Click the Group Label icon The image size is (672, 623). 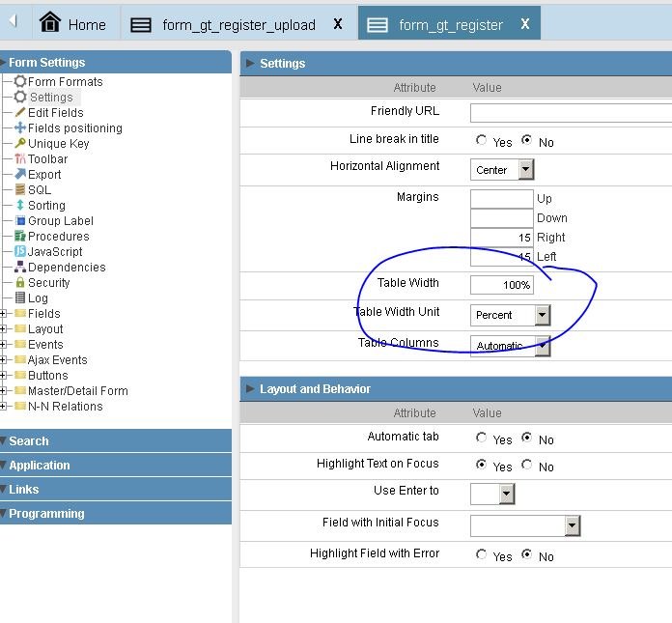click(20, 220)
